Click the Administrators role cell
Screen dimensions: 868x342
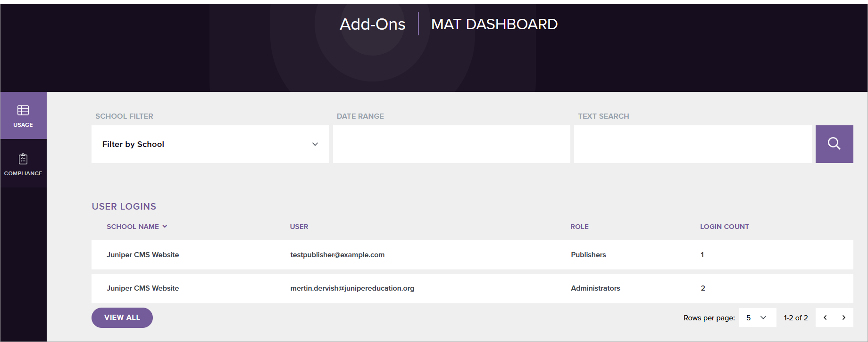[595, 288]
